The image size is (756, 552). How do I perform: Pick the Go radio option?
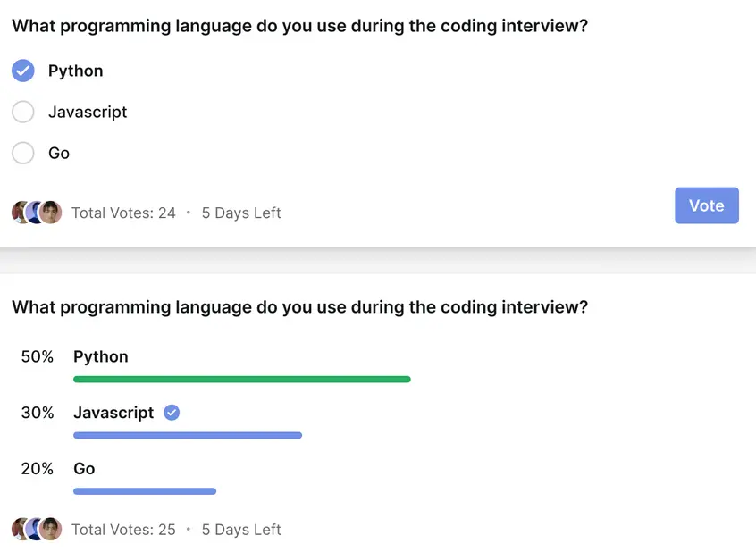pos(23,153)
